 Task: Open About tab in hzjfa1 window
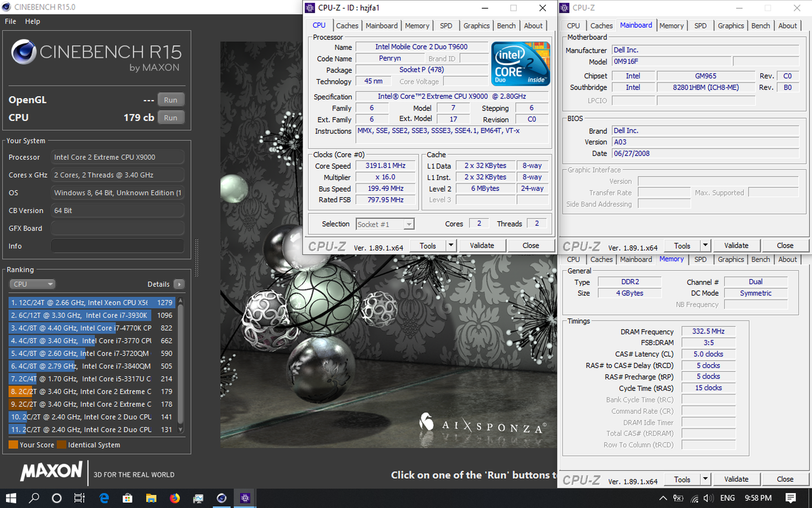click(533, 26)
